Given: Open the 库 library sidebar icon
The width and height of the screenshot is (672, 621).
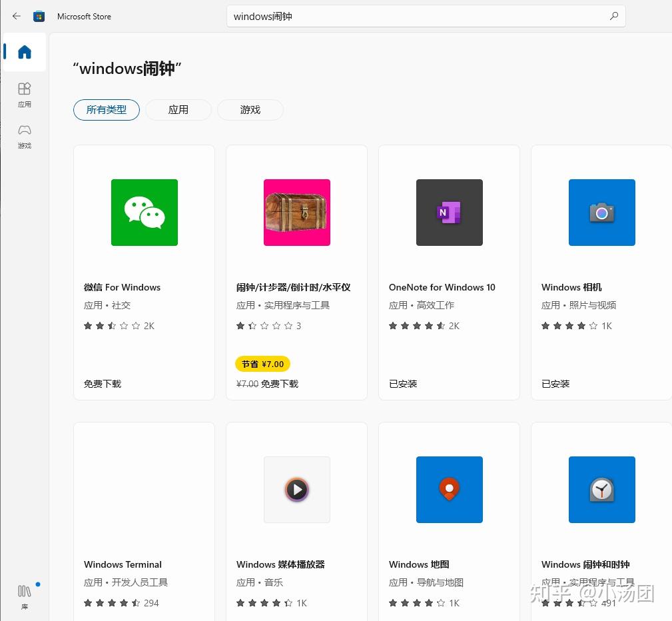Looking at the screenshot, I should click(x=25, y=596).
